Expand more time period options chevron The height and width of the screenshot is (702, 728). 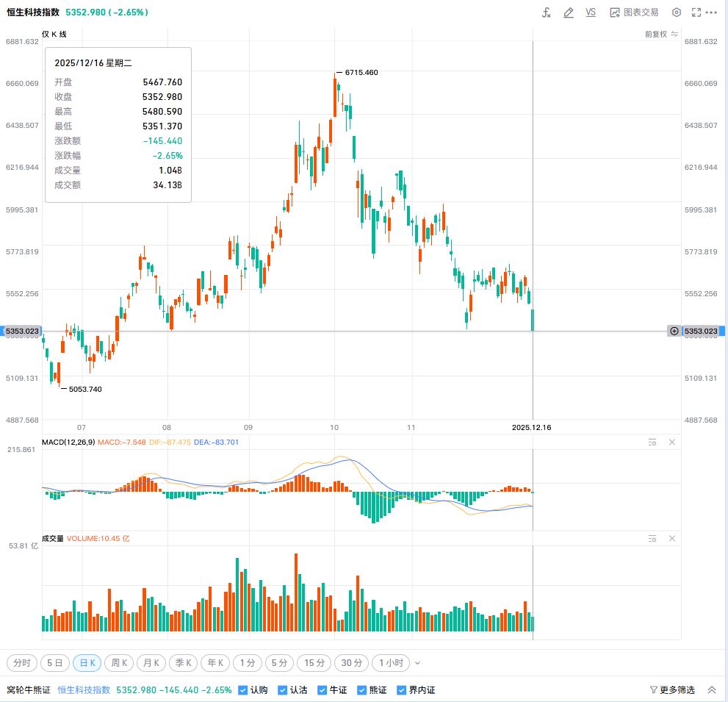point(418,663)
